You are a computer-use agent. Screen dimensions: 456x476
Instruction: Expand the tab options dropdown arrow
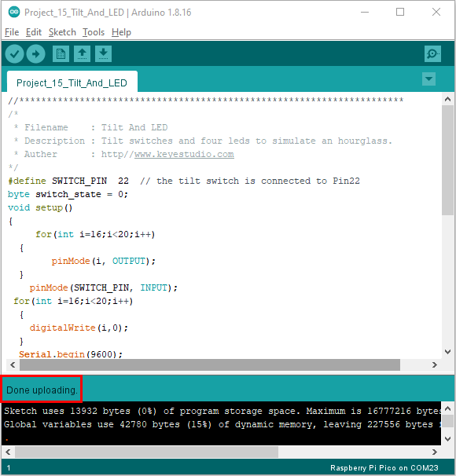(429, 79)
